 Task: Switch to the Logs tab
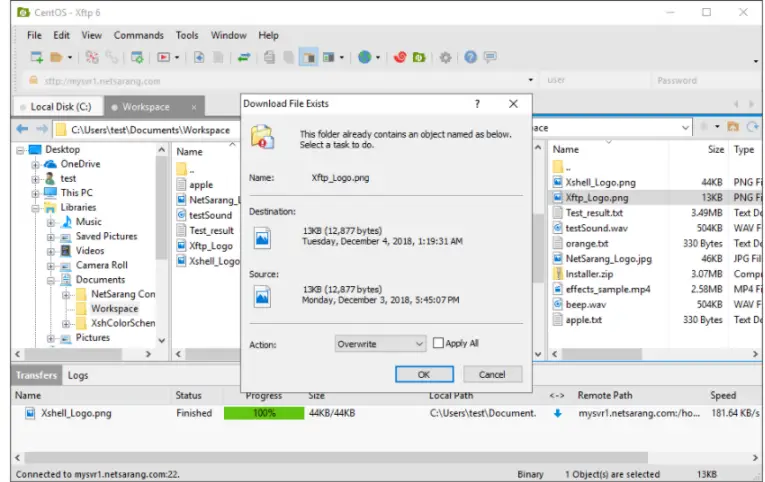(78, 375)
